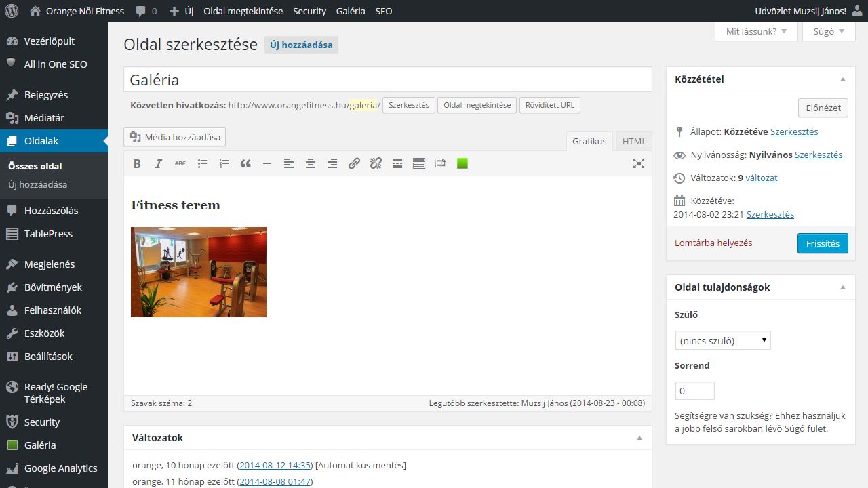Open Ready! Google Térképek menu

[54, 393]
